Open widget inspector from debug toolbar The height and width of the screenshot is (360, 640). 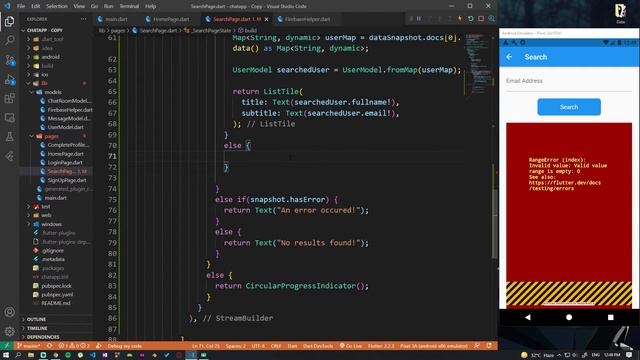[491, 19]
